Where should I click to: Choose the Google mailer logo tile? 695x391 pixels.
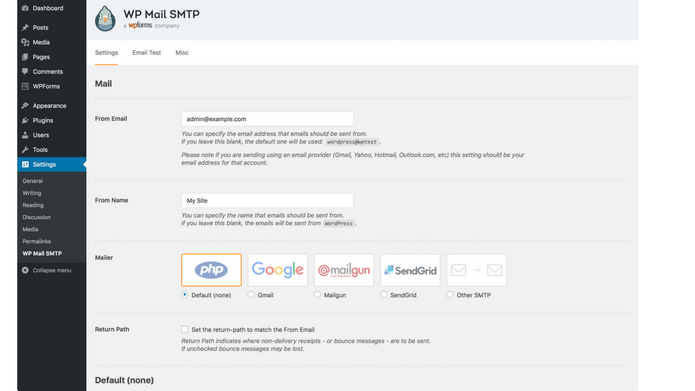[277, 270]
